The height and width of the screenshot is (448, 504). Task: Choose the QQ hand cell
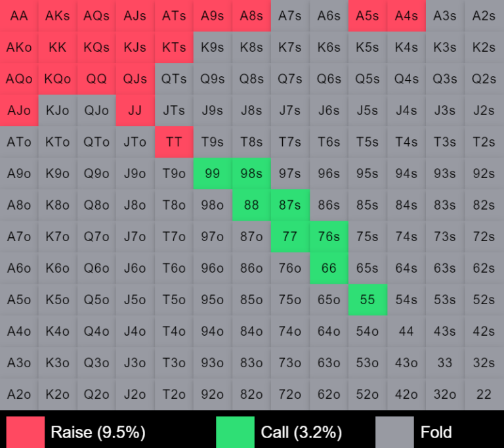[96, 79]
